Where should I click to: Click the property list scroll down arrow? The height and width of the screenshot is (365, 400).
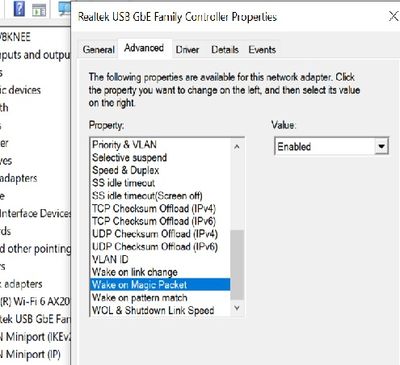pyautogui.click(x=237, y=308)
